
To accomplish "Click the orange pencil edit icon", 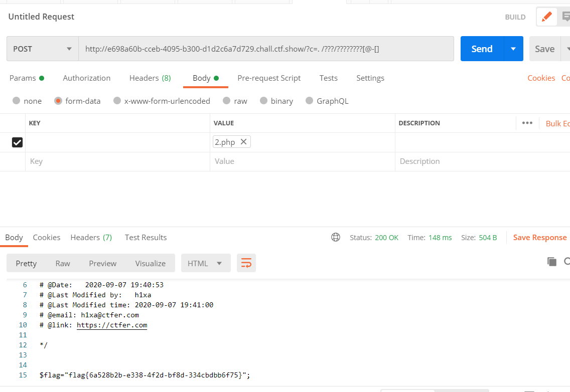I will [547, 17].
